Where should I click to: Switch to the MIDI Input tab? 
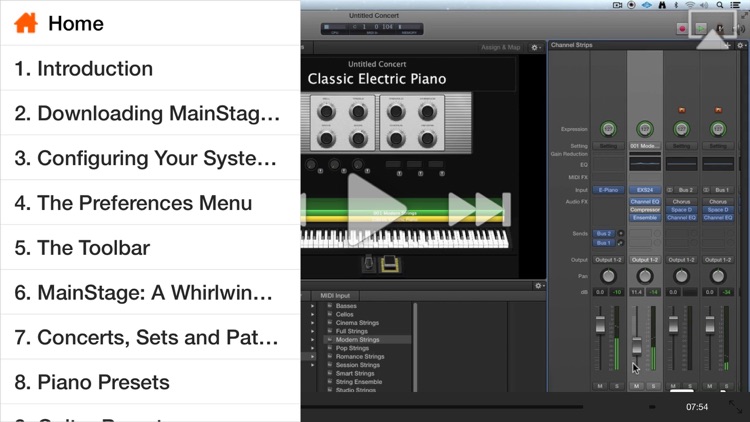pyautogui.click(x=335, y=296)
